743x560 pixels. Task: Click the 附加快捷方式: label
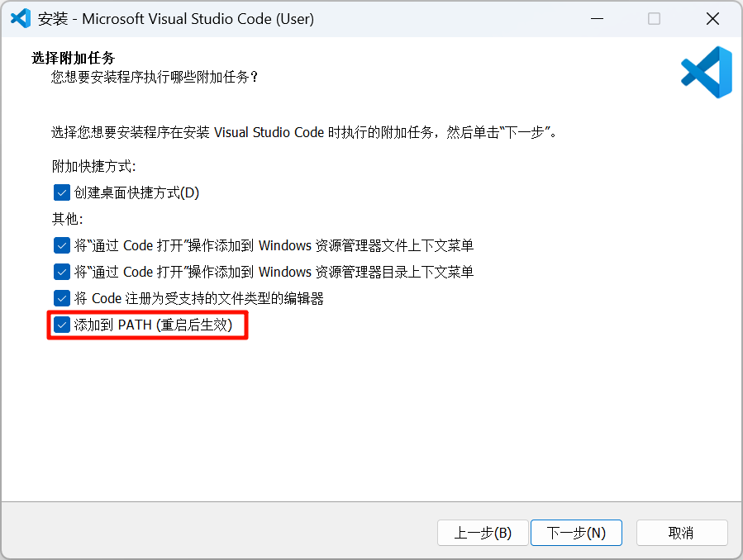pos(94,167)
